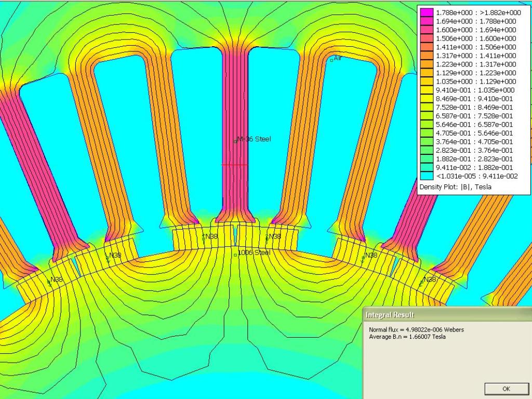532x399 pixels.
Task: Click the 8.469e-001 : 9.410e-001 legend range text
Action: point(474,99)
